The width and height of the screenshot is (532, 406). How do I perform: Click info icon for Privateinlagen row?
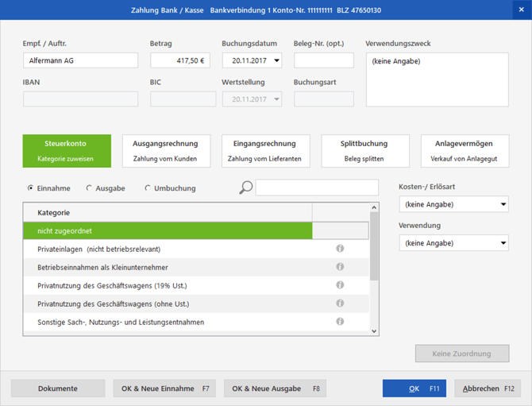340,249
